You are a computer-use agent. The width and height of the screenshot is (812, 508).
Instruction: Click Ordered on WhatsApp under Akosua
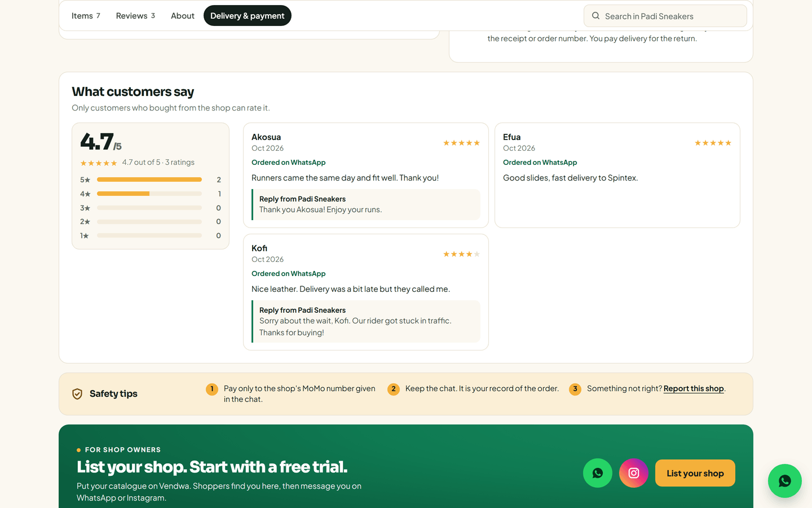coord(289,163)
